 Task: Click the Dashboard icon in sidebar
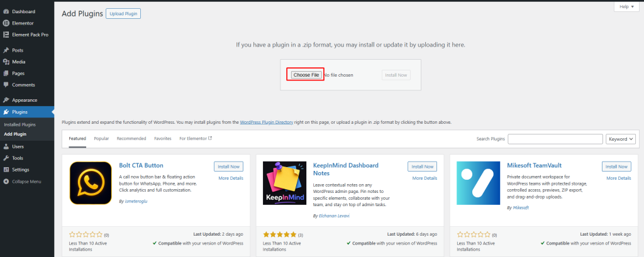tap(6, 11)
